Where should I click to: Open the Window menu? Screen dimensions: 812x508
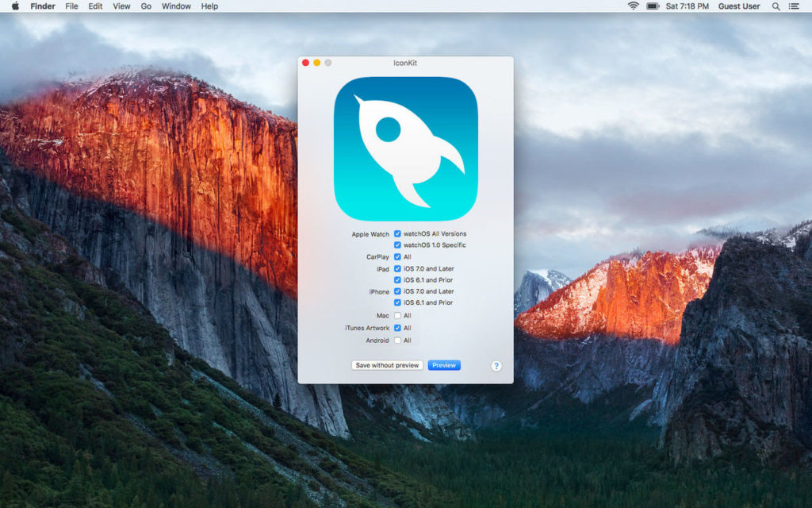(x=176, y=6)
